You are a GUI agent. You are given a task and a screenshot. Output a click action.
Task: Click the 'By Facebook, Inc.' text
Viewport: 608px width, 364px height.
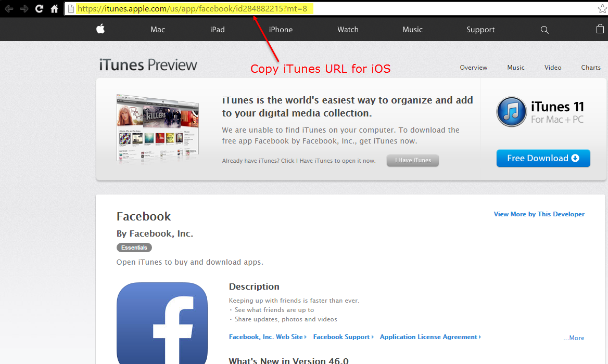[x=155, y=233]
